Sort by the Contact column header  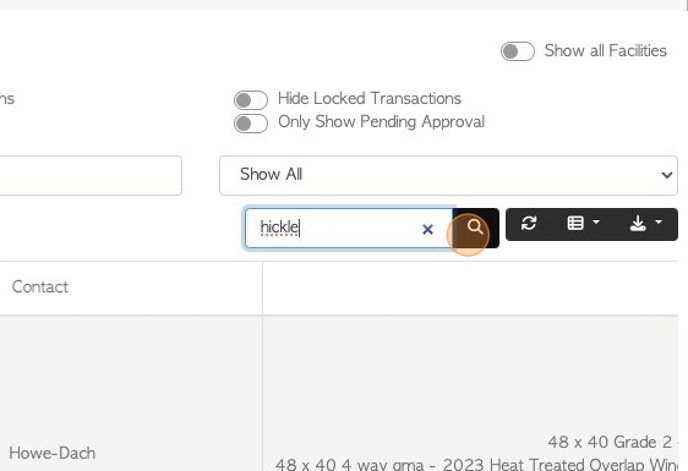[40, 287]
